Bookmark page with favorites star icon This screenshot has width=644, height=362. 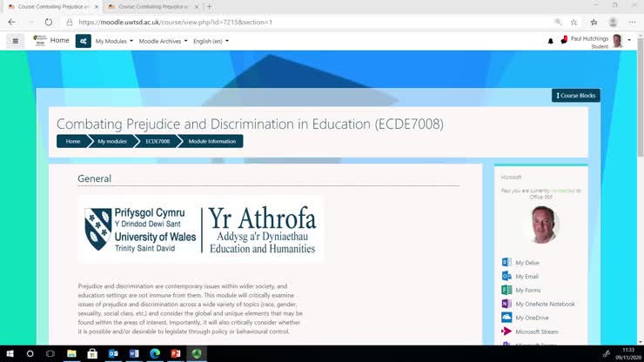coord(574,22)
